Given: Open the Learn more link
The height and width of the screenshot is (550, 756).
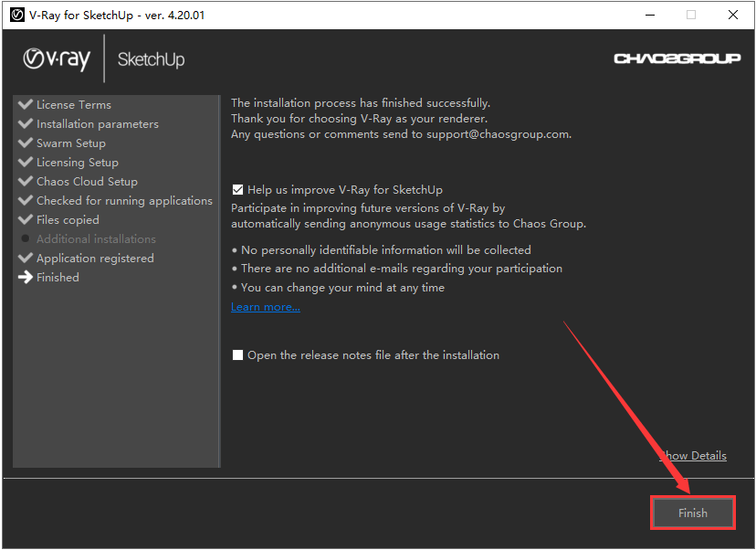Looking at the screenshot, I should (x=265, y=307).
